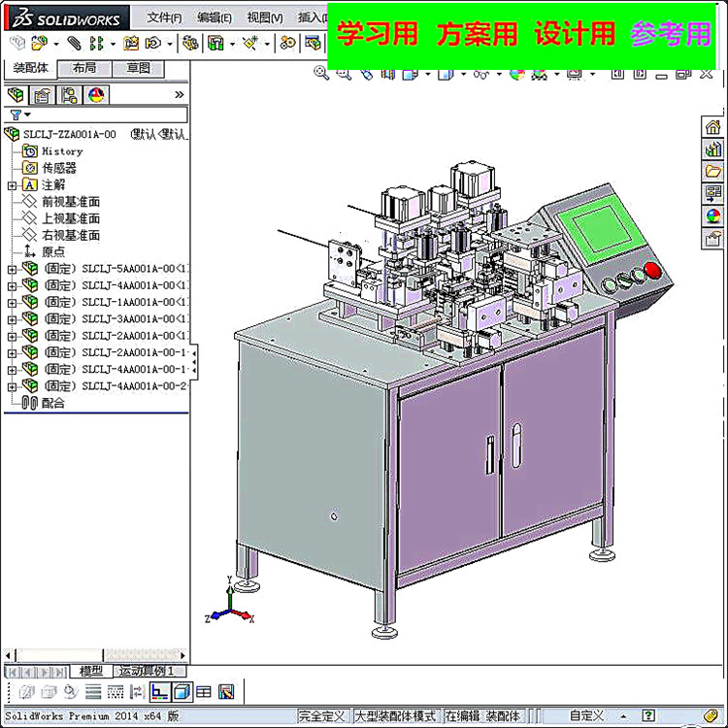Click the Linear Component Pattern icon

click(x=96, y=44)
